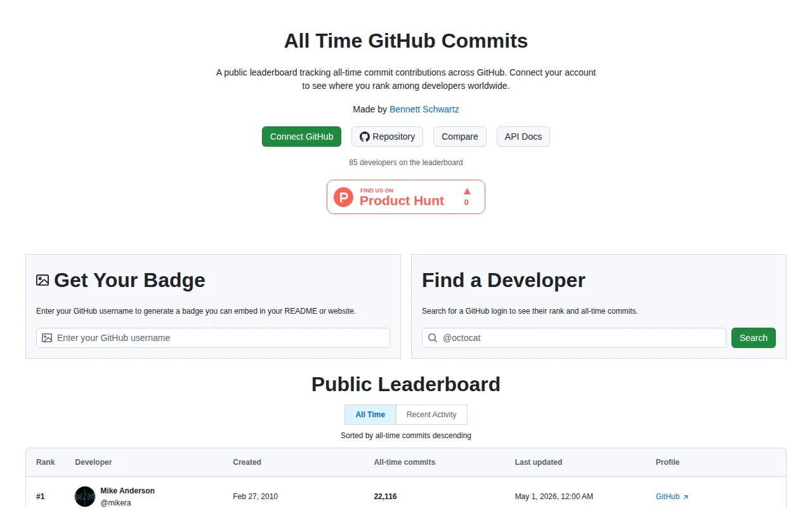Click the Find a Developer heading

coord(504,280)
